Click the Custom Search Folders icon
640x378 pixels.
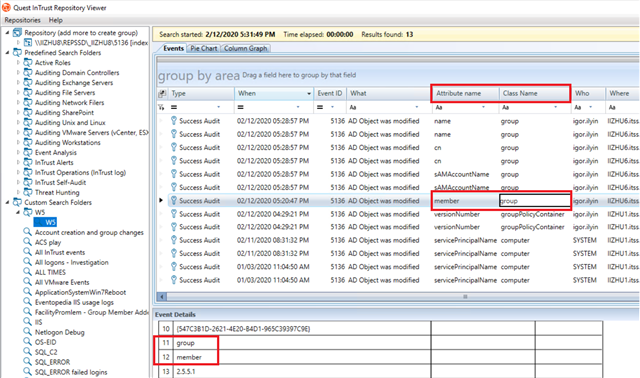17,202
